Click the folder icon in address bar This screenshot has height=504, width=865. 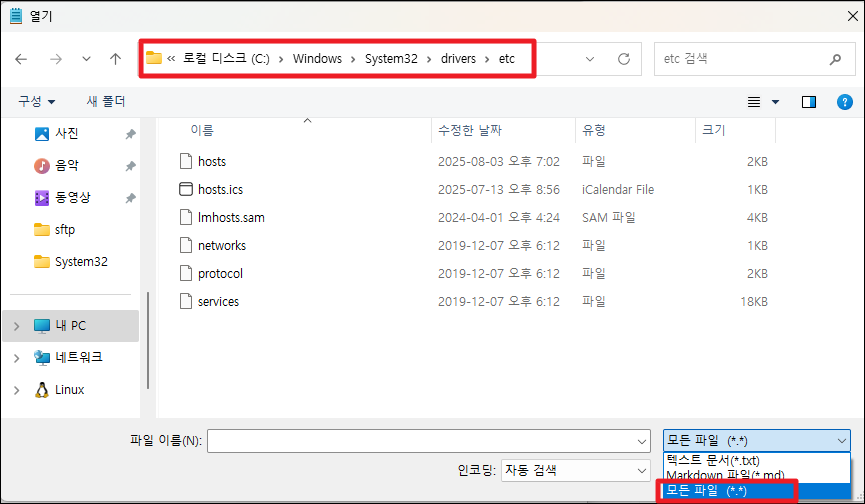[154, 58]
